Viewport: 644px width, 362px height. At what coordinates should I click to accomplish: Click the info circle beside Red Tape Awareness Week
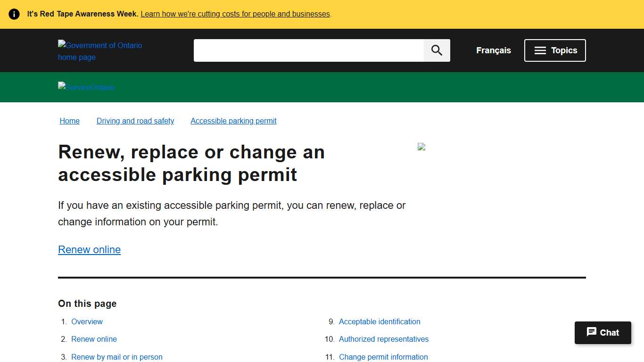(14, 14)
